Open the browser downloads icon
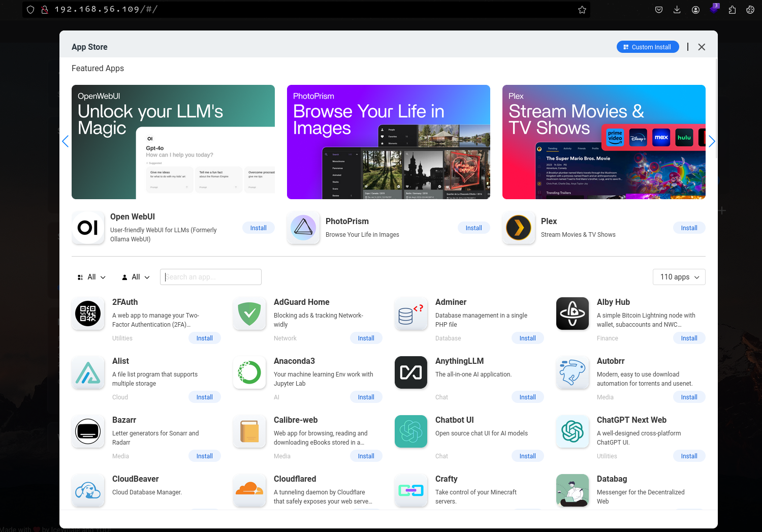The height and width of the screenshot is (532, 762). (x=677, y=10)
